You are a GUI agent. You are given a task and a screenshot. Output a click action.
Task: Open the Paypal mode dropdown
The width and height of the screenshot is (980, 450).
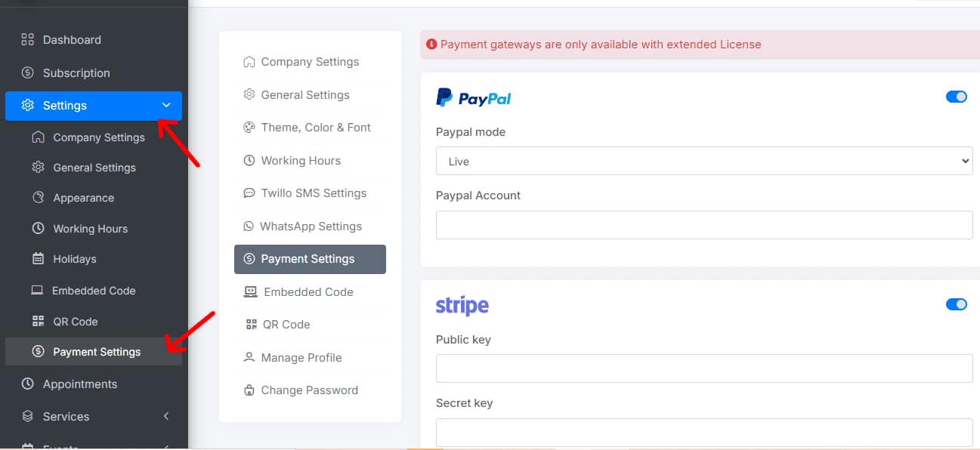click(x=703, y=161)
